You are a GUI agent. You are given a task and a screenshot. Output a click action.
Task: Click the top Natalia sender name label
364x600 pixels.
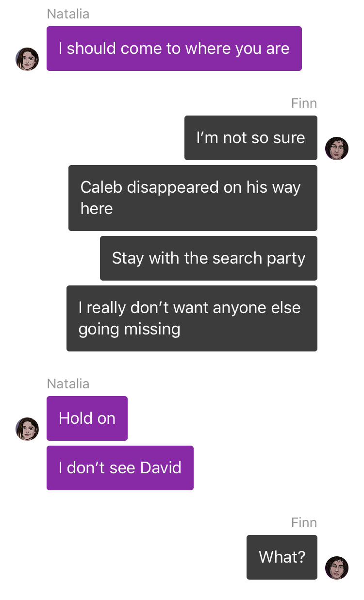[68, 14]
